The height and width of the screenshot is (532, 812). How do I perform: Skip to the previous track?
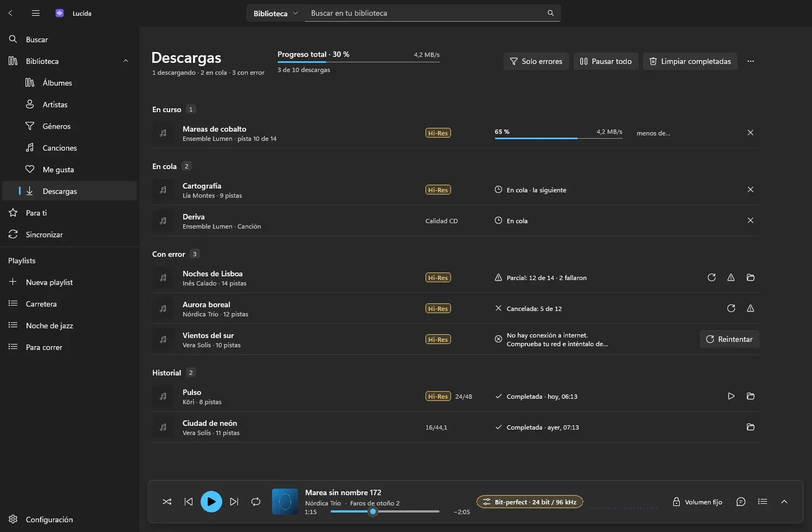tap(189, 502)
